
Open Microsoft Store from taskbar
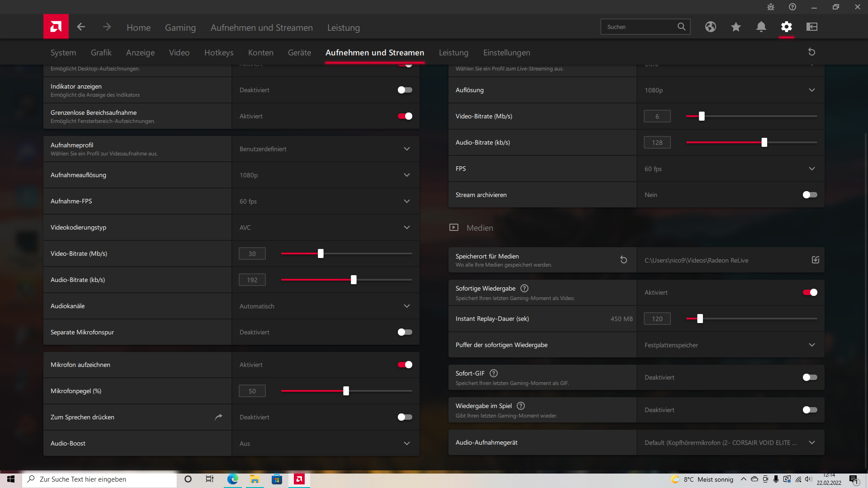click(277, 479)
